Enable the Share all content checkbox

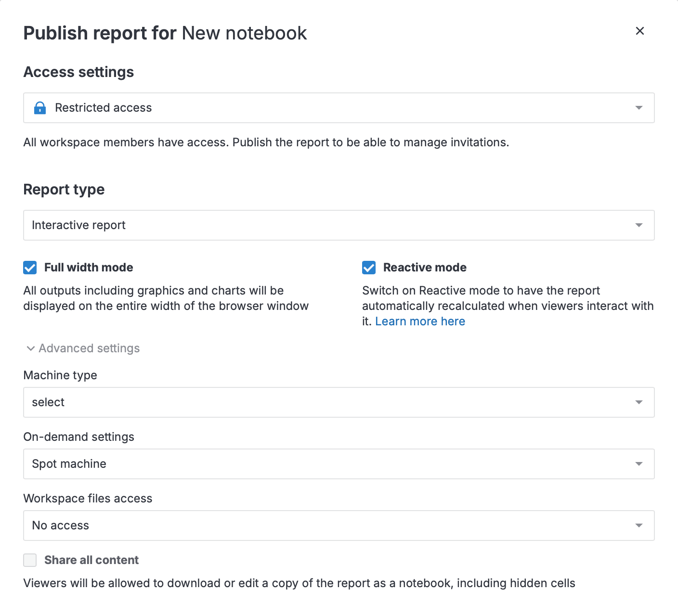30,560
